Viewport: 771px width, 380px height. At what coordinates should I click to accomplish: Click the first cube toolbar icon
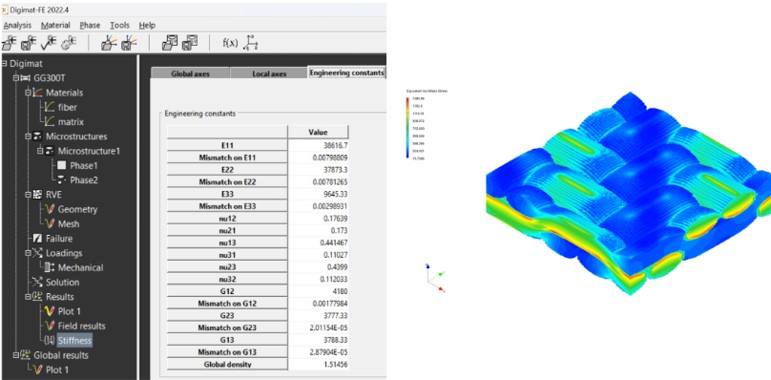[x=170, y=43]
